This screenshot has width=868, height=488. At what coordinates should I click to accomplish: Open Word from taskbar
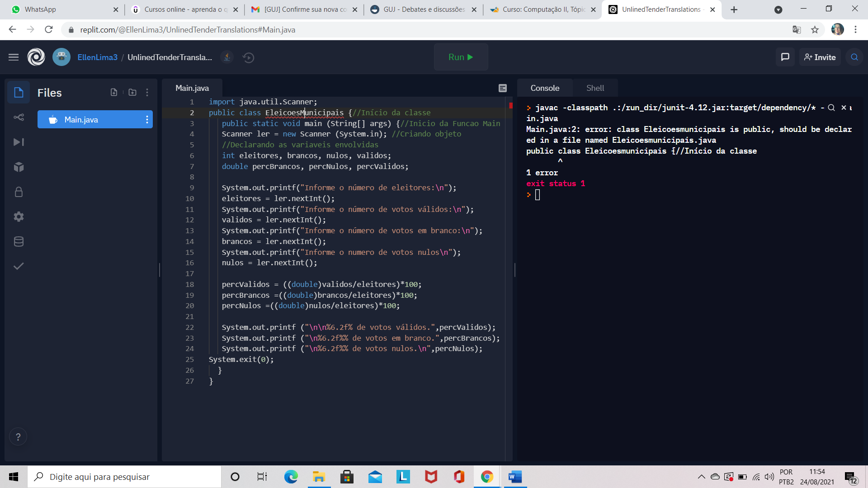tap(515, 477)
